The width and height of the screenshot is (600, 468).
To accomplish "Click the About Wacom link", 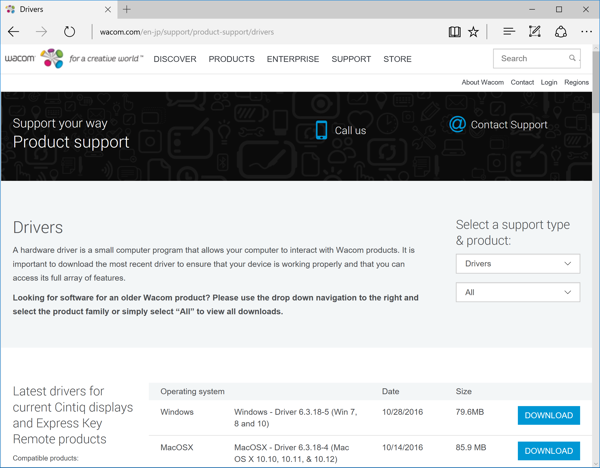I will 483,82.
